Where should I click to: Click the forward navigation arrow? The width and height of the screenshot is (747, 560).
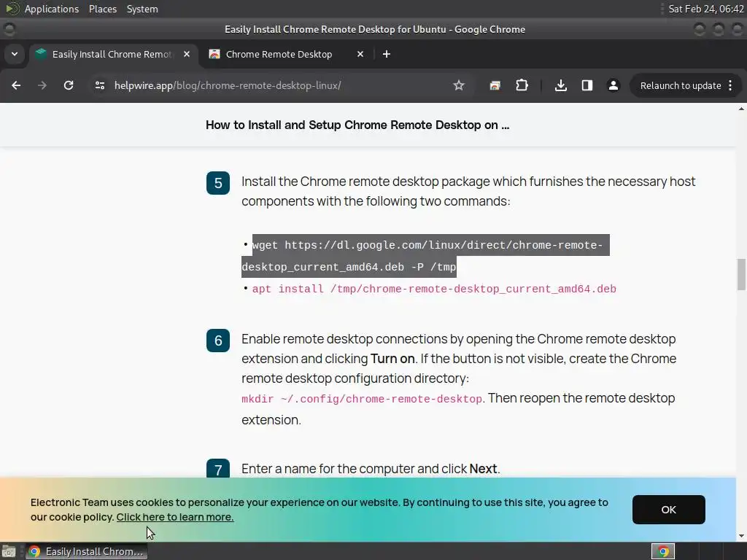click(x=42, y=85)
